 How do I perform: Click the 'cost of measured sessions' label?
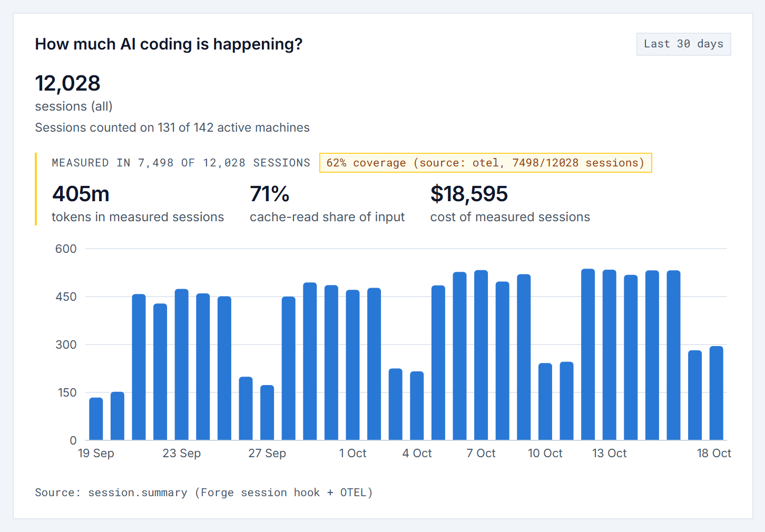tap(510, 217)
